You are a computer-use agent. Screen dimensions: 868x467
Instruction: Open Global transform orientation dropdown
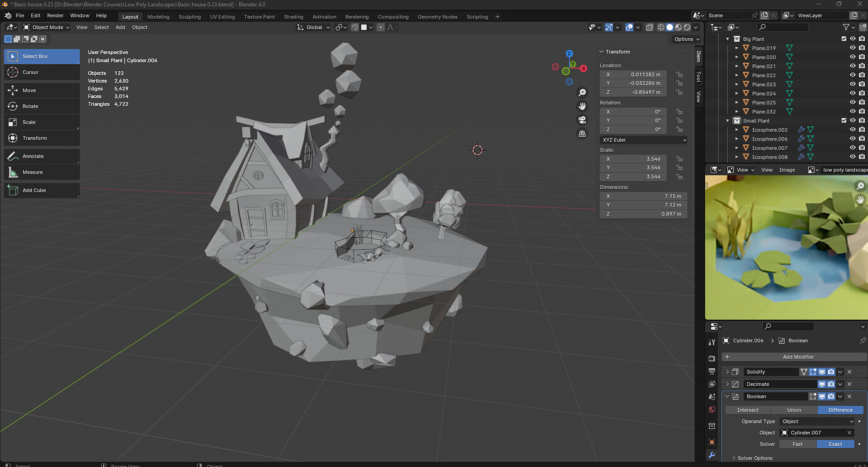click(314, 27)
